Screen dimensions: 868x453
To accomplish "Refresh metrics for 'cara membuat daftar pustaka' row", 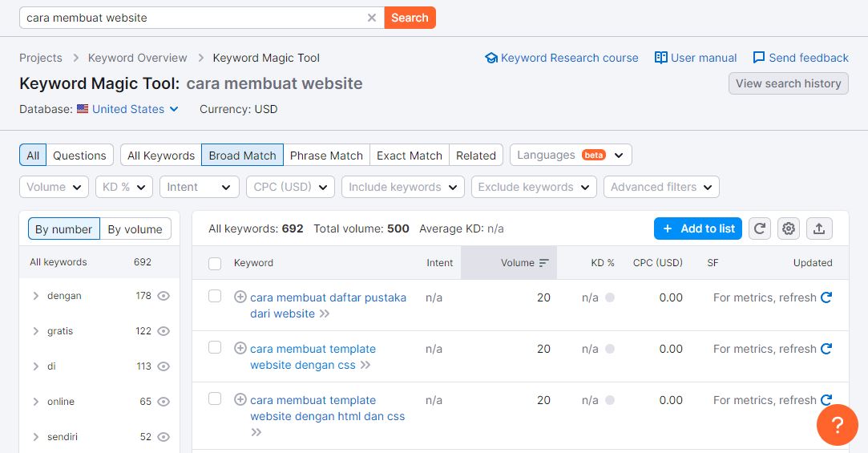I will (826, 297).
